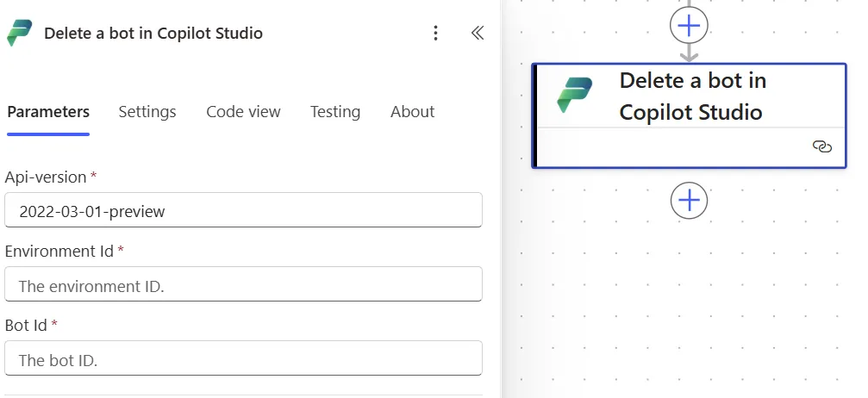Open the About tab
The image size is (868, 398).
[412, 112]
